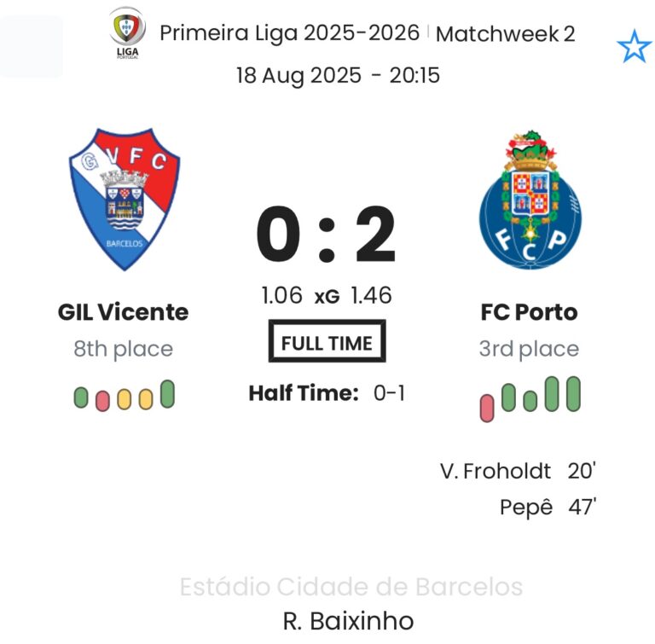Viewport: 655px width, 644px height.
Task: Click the FC Porto club crest
Action: (530, 200)
